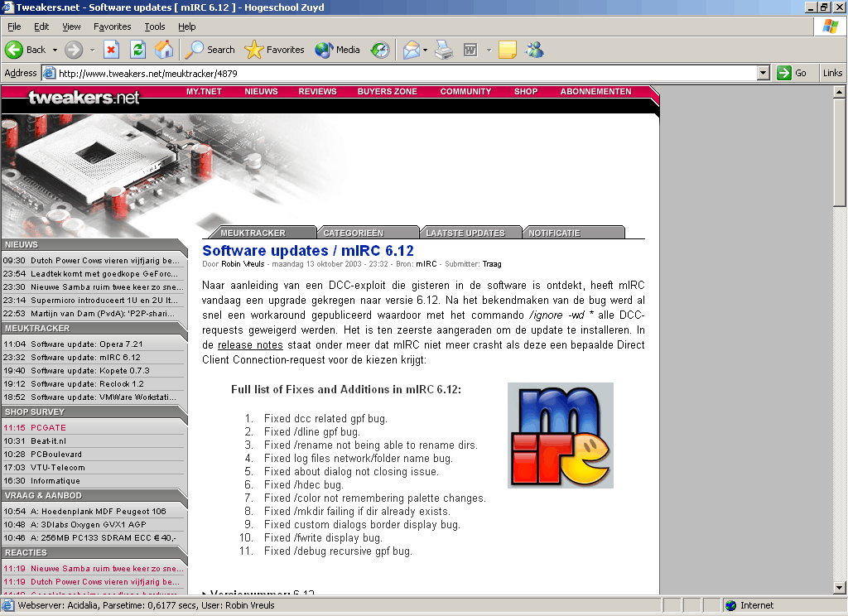Follow the release notes link
Image resolution: width=848 pixels, height=616 pixels.
coord(250,345)
